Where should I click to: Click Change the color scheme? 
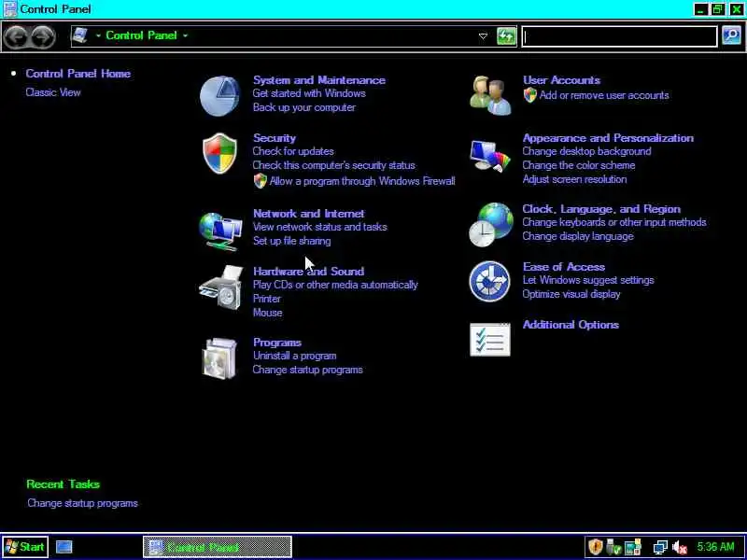(x=579, y=165)
